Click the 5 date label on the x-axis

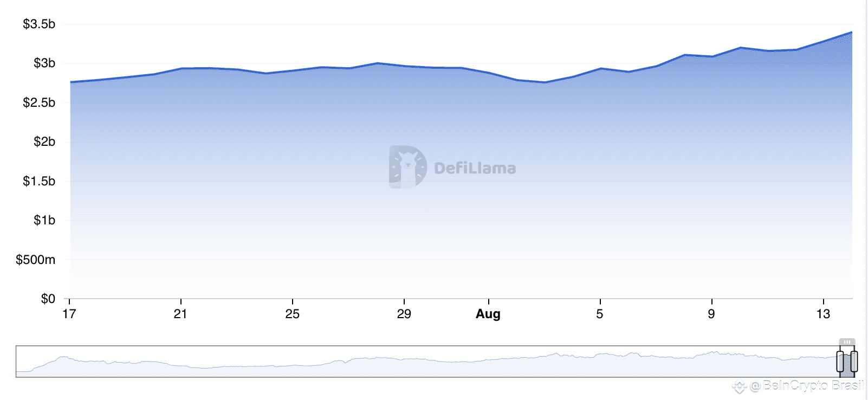600,314
